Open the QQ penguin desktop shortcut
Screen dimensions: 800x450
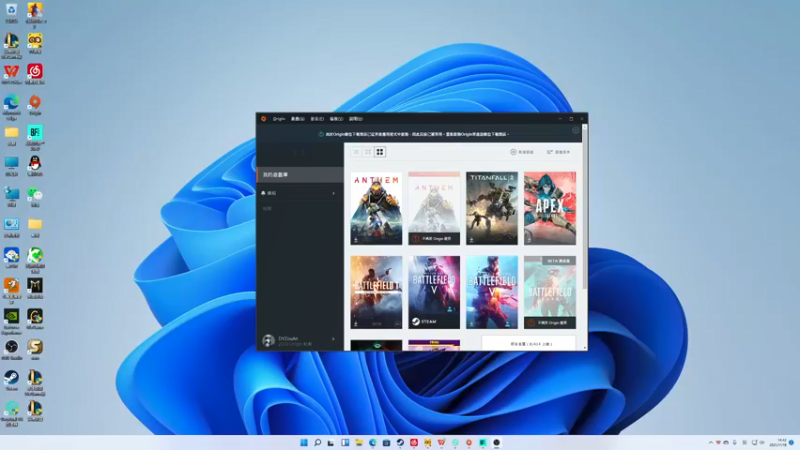35,166
